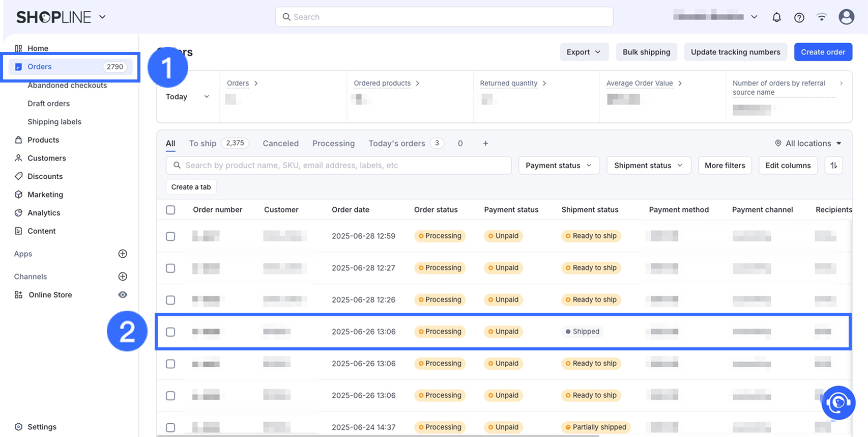The height and width of the screenshot is (437, 868).
Task: Click the Content page icon
Action: tap(18, 231)
